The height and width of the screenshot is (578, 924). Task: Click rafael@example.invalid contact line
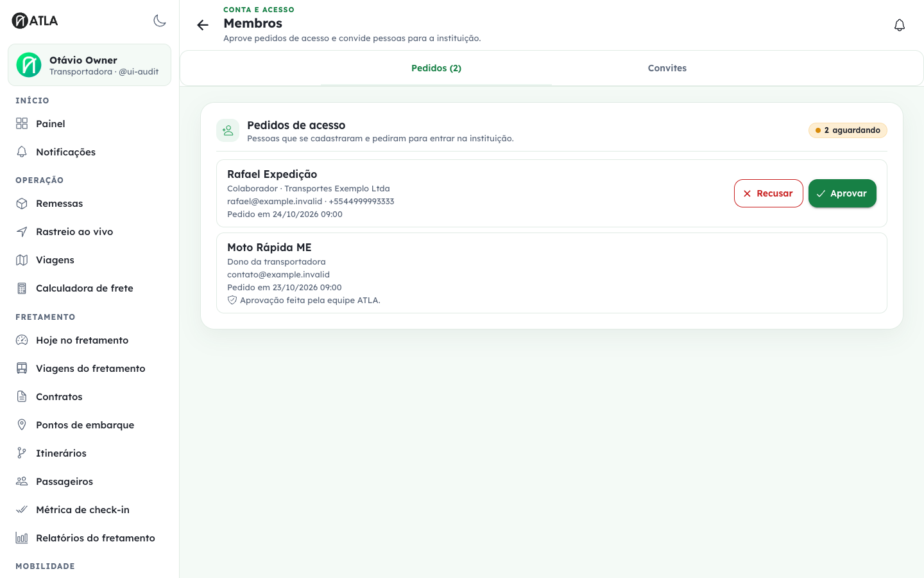[x=311, y=201]
